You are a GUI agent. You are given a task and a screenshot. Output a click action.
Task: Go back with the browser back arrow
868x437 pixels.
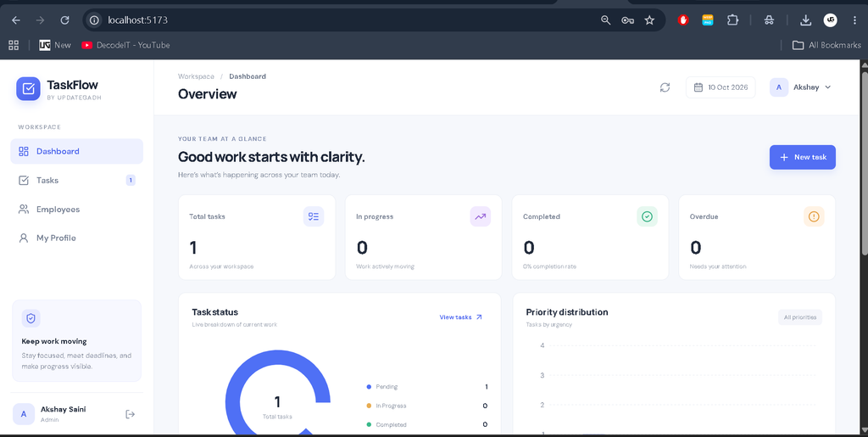tap(16, 20)
